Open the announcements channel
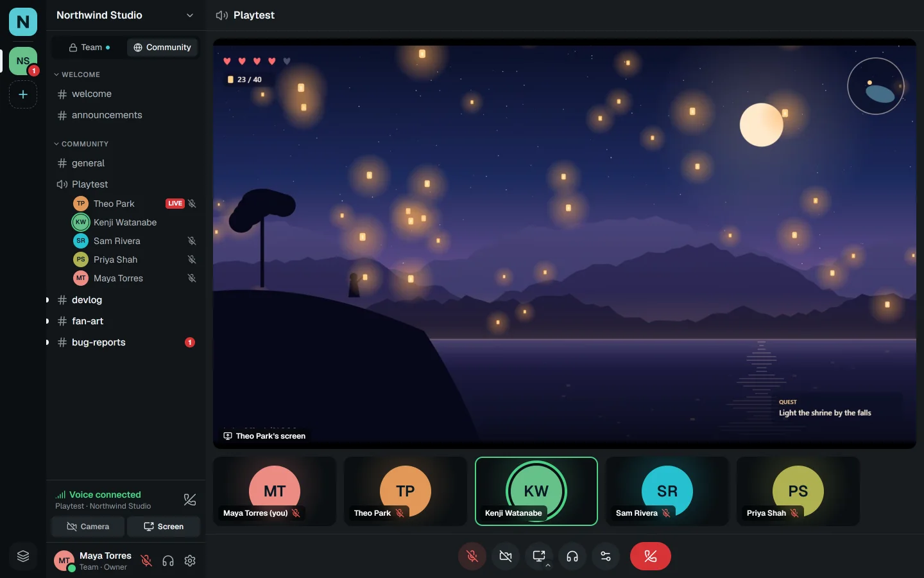924x578 pixels. coord(126,115)
